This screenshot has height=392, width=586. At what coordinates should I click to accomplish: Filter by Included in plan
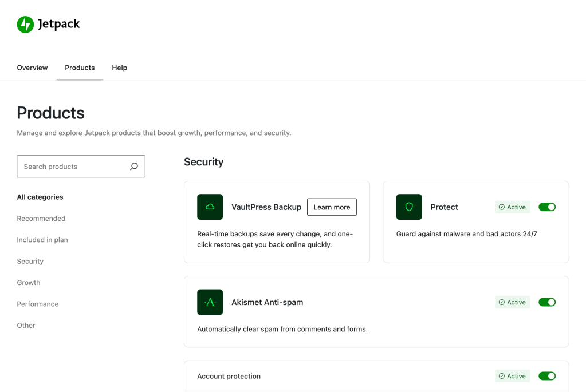[42, 240]
